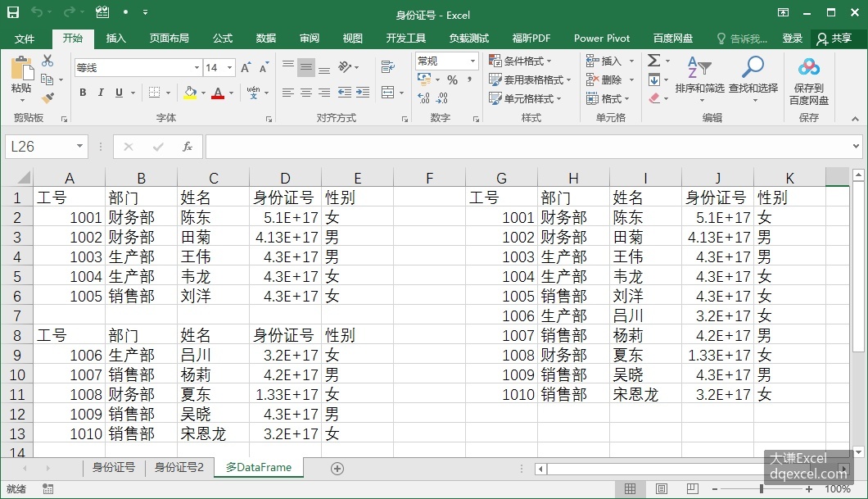Select column header G

[x=501, y=178]
